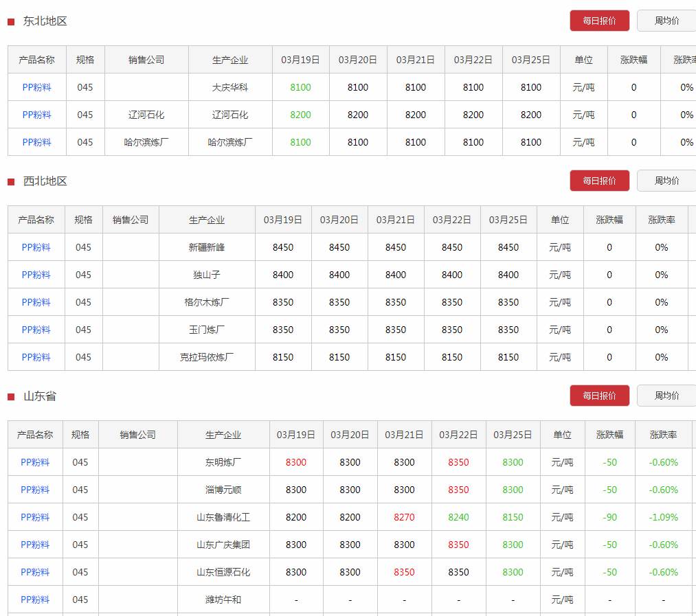Click producer name 克拉玛依炼厂

[206, 357]
